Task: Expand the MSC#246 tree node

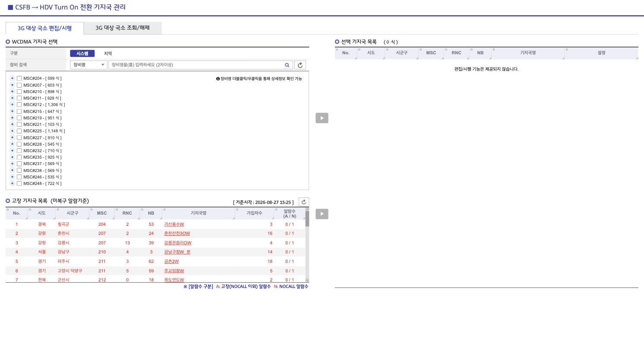Action: point(13,177)
